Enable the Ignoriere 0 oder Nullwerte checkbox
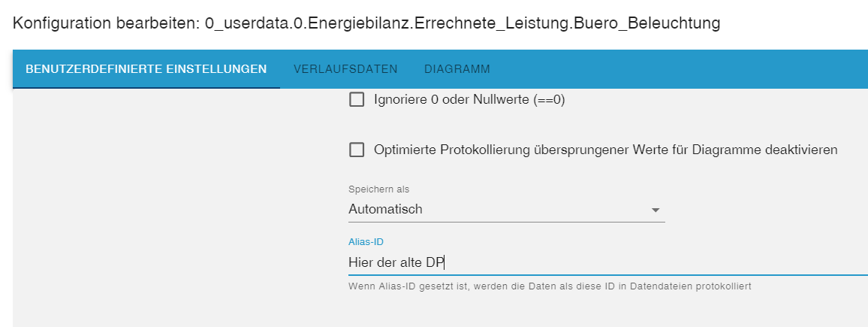 coord(357,99)
